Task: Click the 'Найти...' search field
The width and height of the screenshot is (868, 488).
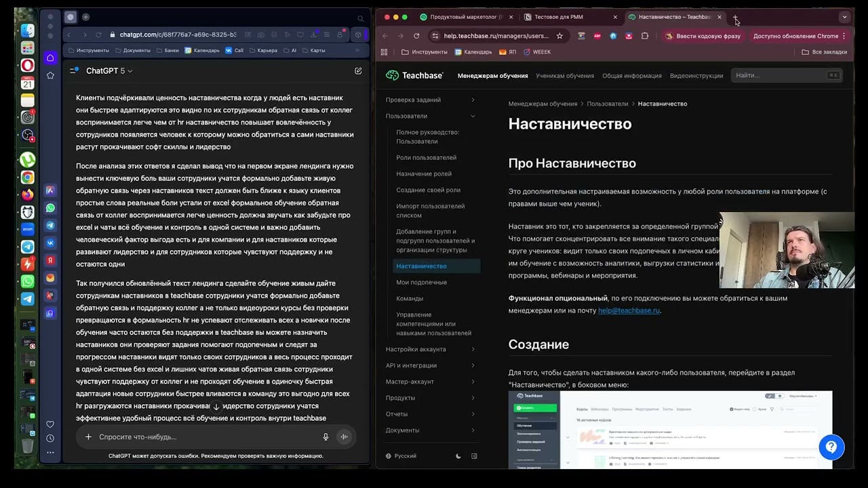Action: pyautogui.click(x=787, y=76)
